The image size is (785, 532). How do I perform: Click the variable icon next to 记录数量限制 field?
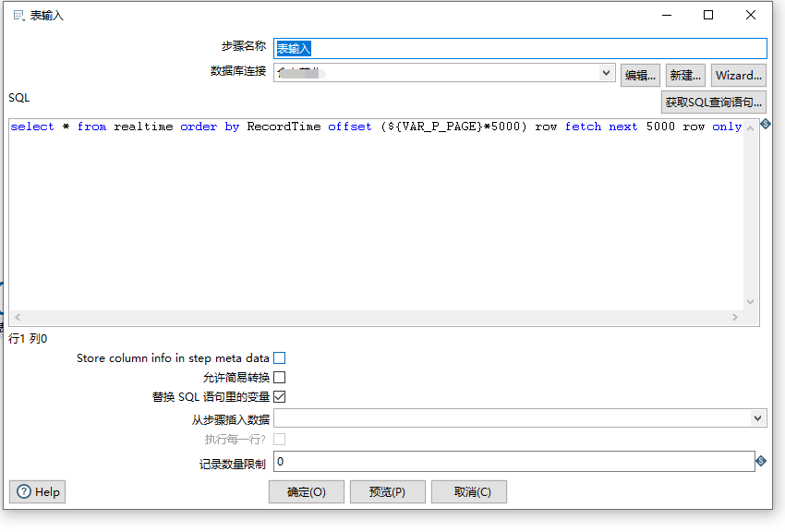[x=761, y=461]
